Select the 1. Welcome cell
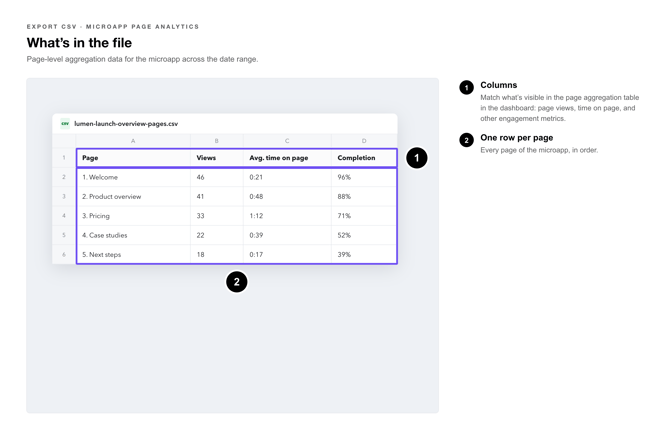Viewport: 670px width, 430px height. click(133, 177)
